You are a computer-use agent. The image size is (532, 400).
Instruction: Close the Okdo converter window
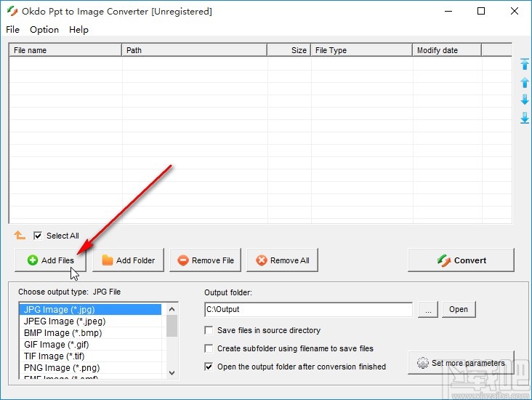515,11
